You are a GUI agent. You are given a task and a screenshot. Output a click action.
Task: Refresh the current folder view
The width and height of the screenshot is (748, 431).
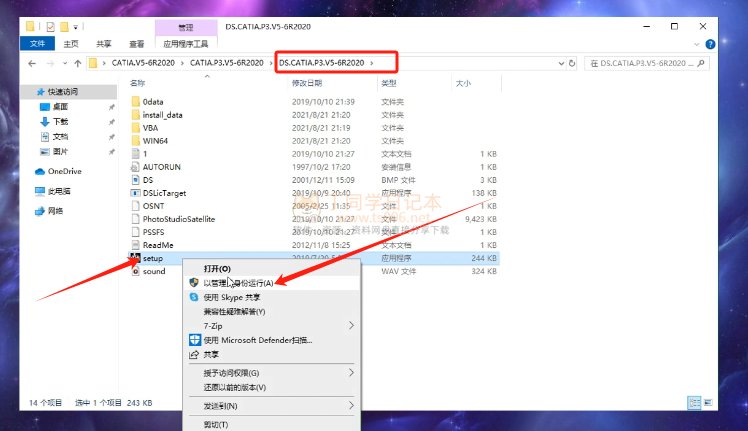pyautogui.click(x=572, y=63)
